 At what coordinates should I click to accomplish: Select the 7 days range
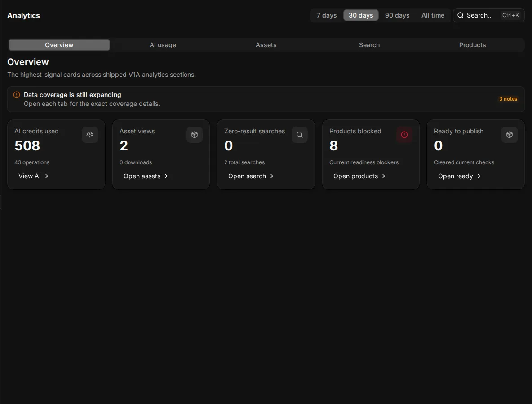tap(326, 15)
